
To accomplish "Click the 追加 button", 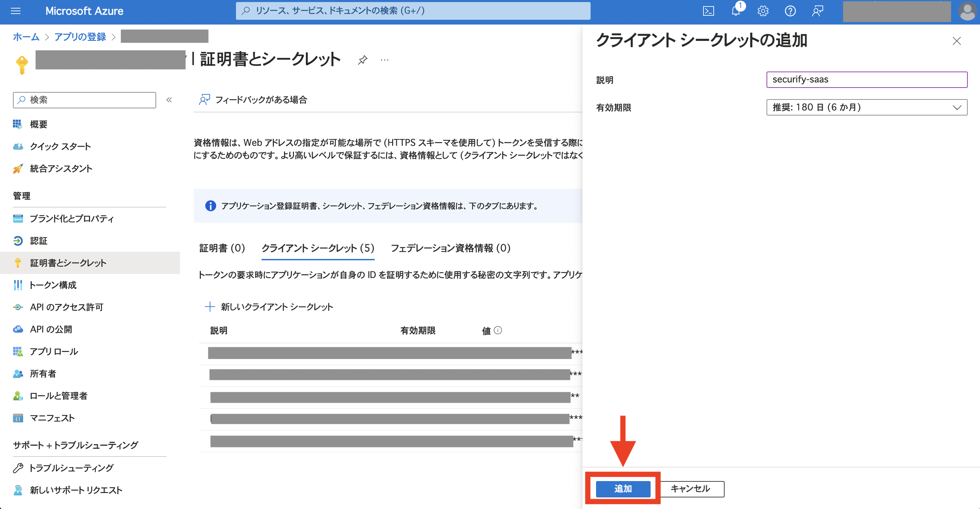I will click(623, 489).
